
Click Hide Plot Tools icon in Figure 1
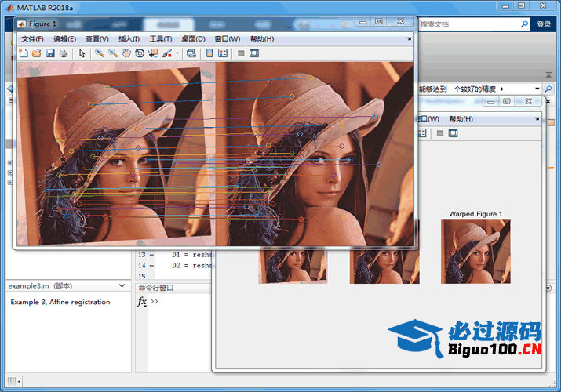[x=241, y=53]
